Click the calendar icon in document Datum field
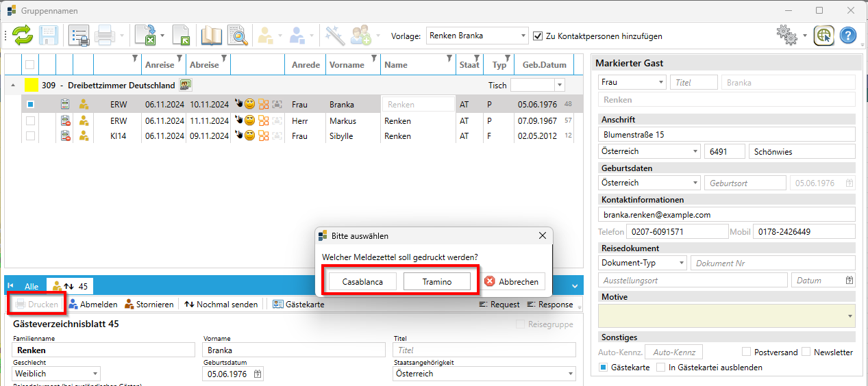The image size is (868, 386). [850, 280]
